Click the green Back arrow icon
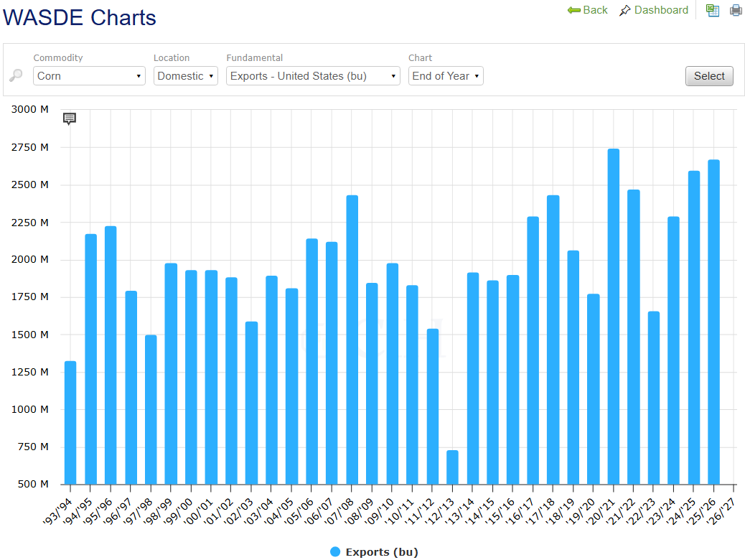Image resolution: width=745 pixels, height=560 pixels. (573, 10)
